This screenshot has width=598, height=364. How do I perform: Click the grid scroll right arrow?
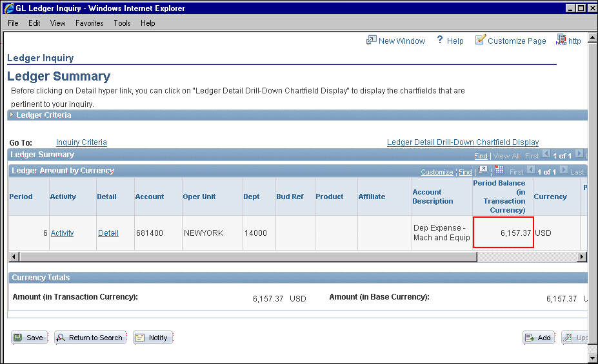(x=582, y=257)
